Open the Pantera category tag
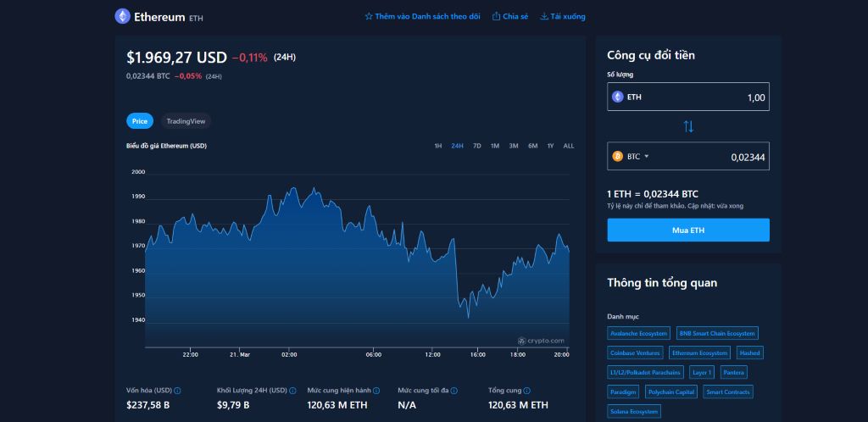Screen dimensions: 868x422 pyautogui.click(x=734, y=372)
